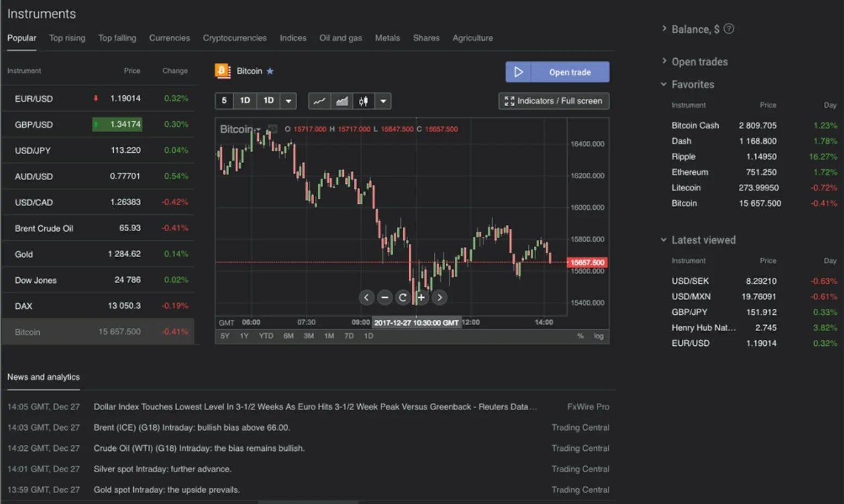Select Gold instrument row
The image size is (844, 504).
(x=98, y=254)
